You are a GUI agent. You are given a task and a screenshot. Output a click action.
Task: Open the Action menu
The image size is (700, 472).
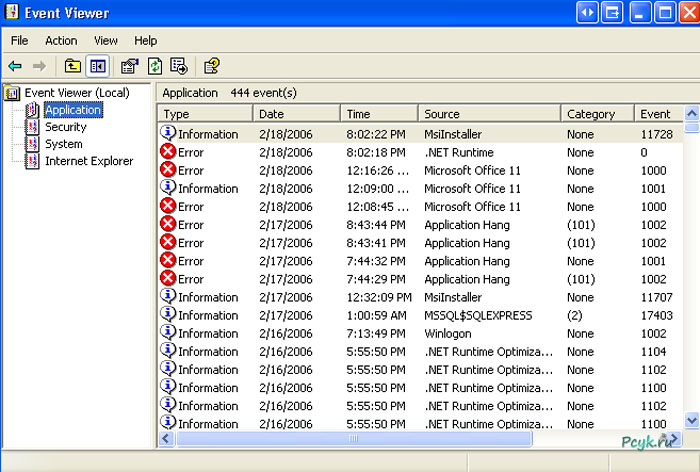[61, 41]
